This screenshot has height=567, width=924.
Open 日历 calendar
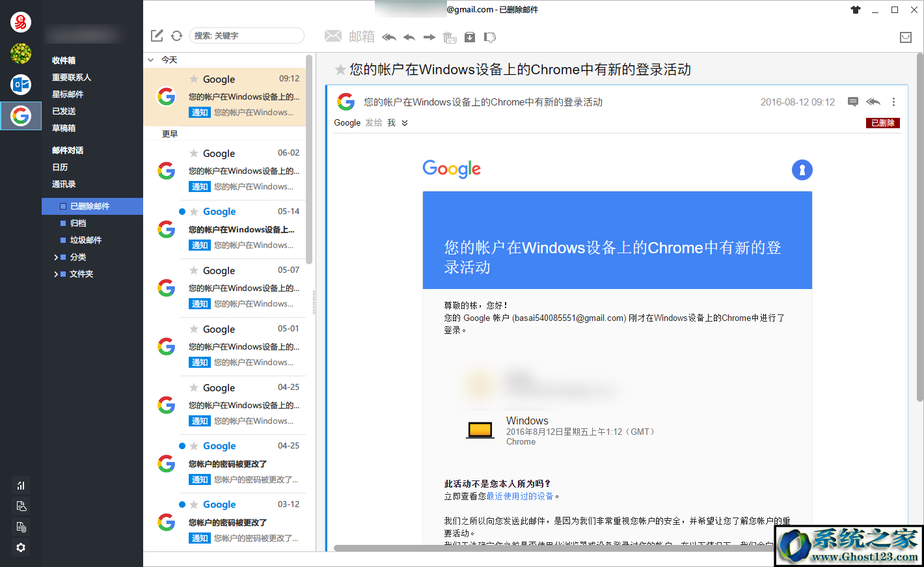click(60, 167)
